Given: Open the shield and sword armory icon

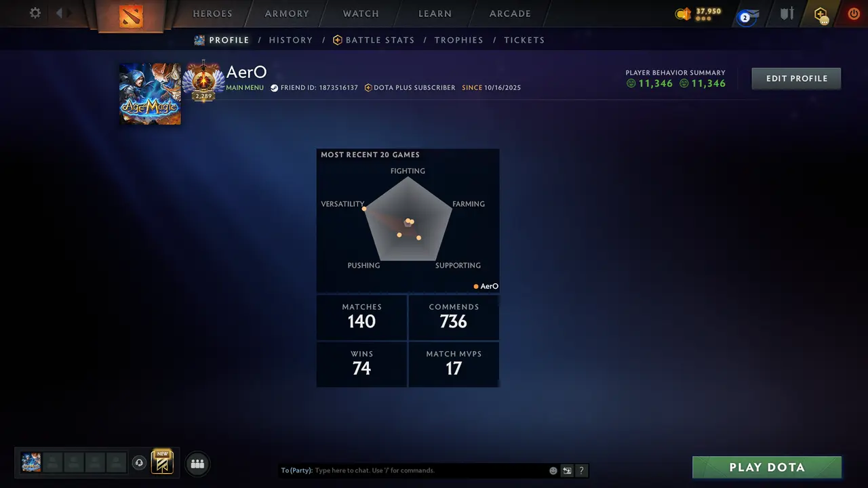Looking at the screenshot, I should pyautogui.click(x=787, y=14).
